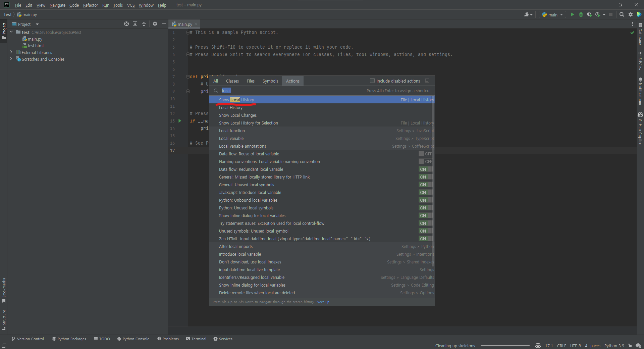Open Project panel options gear
The height and width of the screenshot is (349, 644).
[x=155, y=24]
